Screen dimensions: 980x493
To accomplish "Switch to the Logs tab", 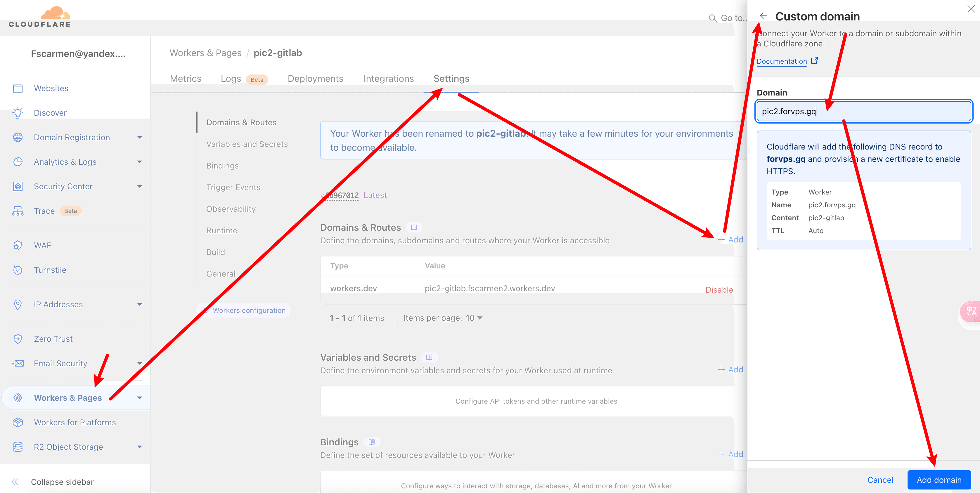I will (231, 79).
